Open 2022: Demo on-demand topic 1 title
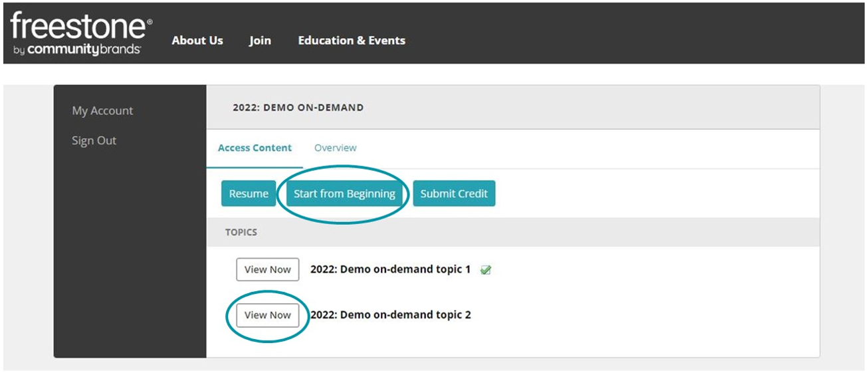The height and width of the screenshot is (375, 868). click(390, 269)
